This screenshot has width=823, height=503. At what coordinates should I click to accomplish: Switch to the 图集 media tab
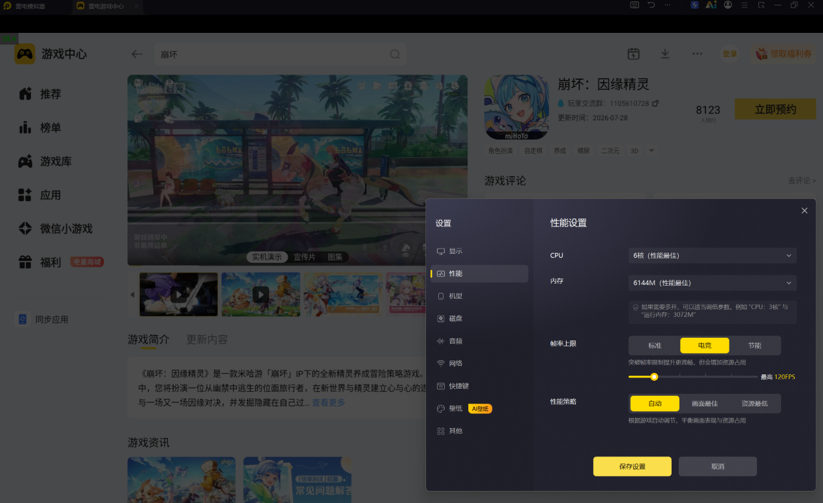coord(335,257)
